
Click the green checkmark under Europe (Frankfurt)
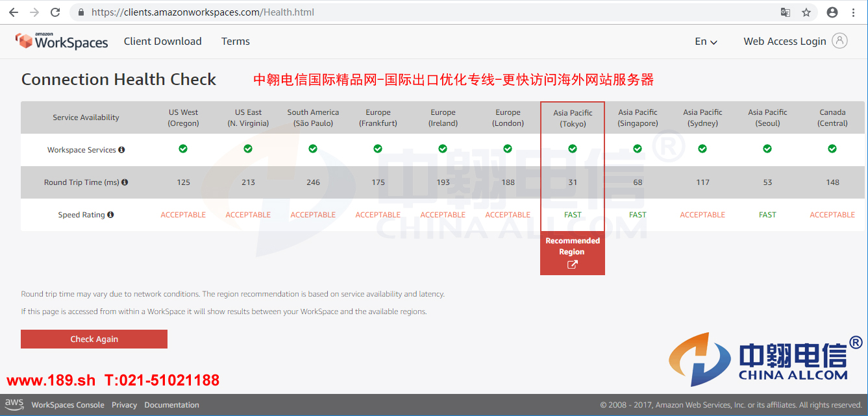click(x=378, y=149)
